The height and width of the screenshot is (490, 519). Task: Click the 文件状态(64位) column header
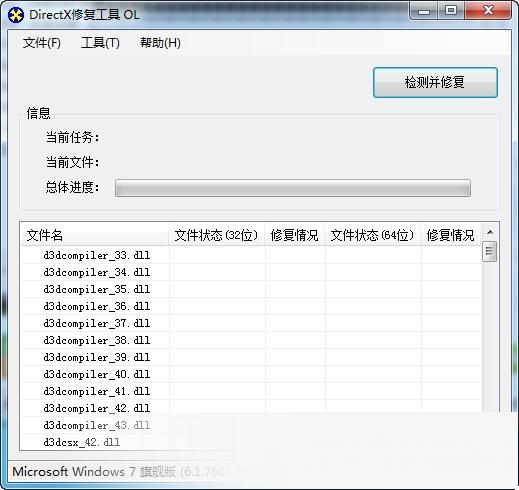[x=373, y=235]
